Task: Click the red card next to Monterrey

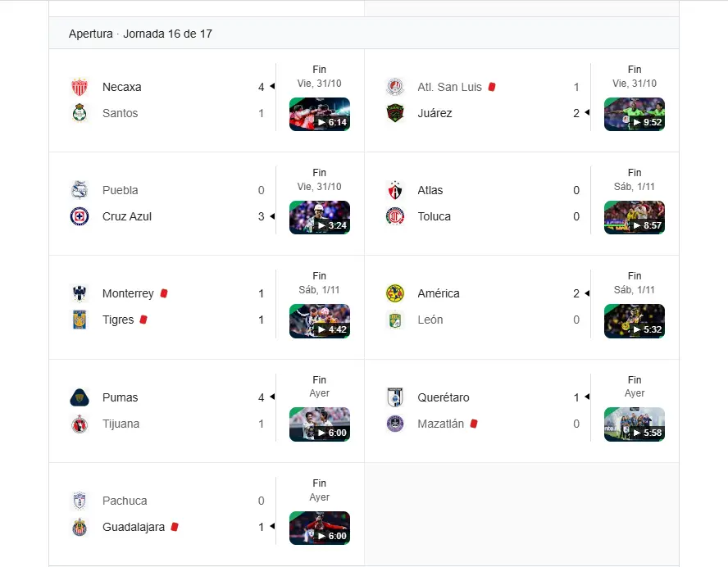Action: (x=164, y=293)
